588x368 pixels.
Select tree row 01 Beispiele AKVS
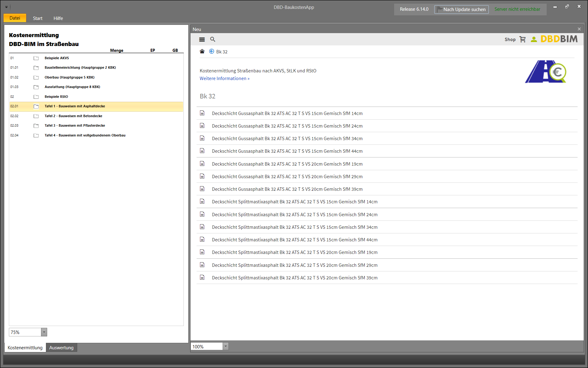coord(96,58)
